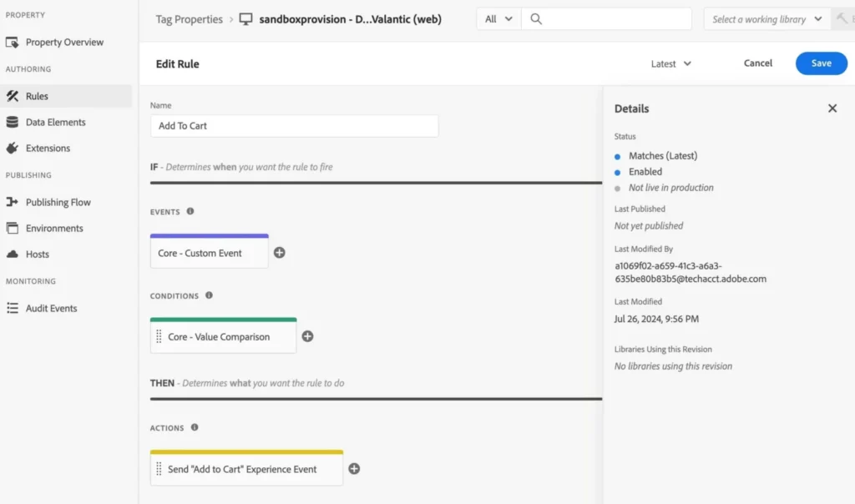Open the Latest revision dropdown
The width and height of the screenshot is (855, 504).
pyautogui.click(x=671, y=63)
